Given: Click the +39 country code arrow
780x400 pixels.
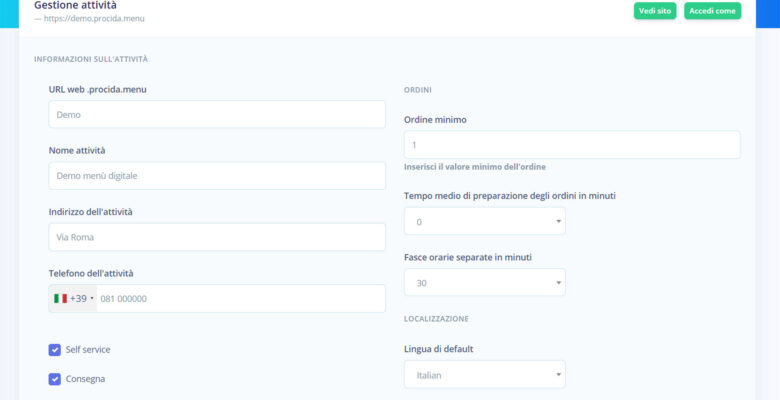Looking at the screenshot, I should [92, 298].
